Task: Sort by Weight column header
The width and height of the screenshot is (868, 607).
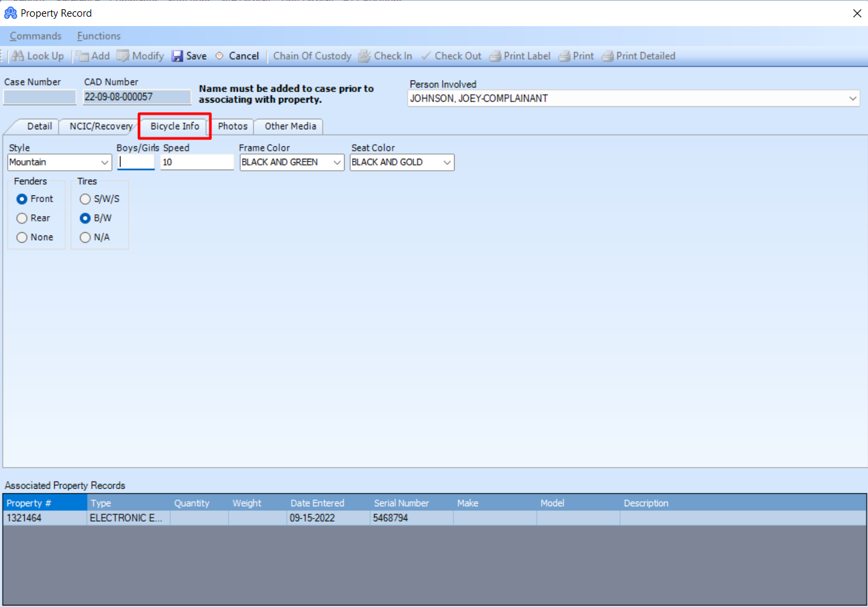Action: click(258, 503)
